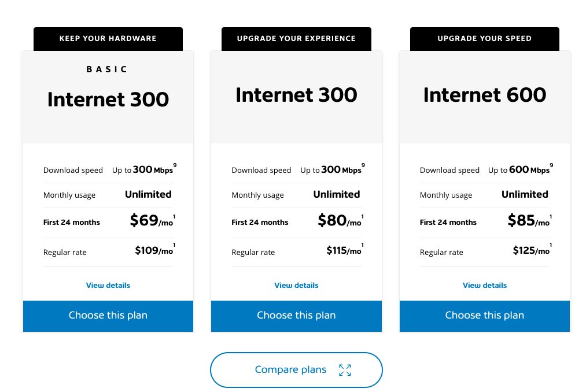This screenshot has width=586, height=392.
Task: View details of the $80 Internet 300 plan
Action: [x=296, y=286]
